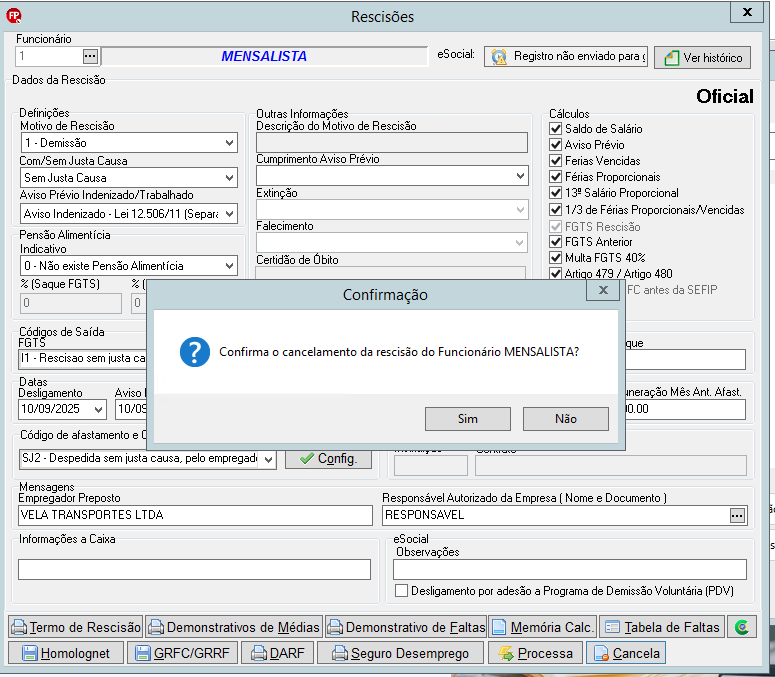Open Memória Calc. document button
This screenshot has height=677, width=775.
tap(543, 627)
